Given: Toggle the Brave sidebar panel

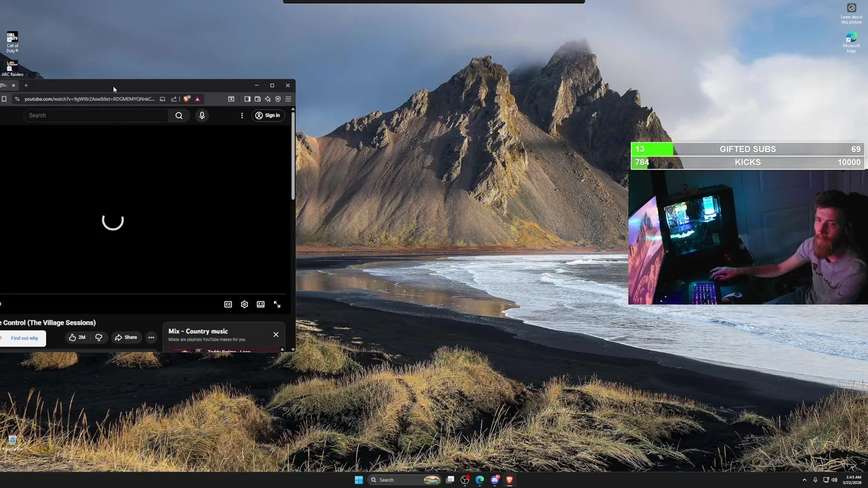Looking at the screenshot, I should [248, 99].
